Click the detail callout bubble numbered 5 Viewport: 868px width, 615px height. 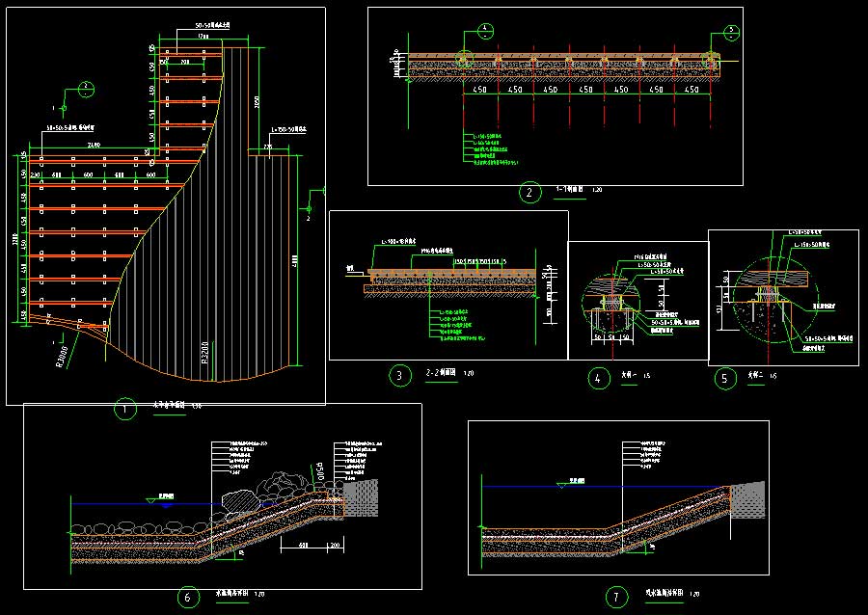coord(731,33)
